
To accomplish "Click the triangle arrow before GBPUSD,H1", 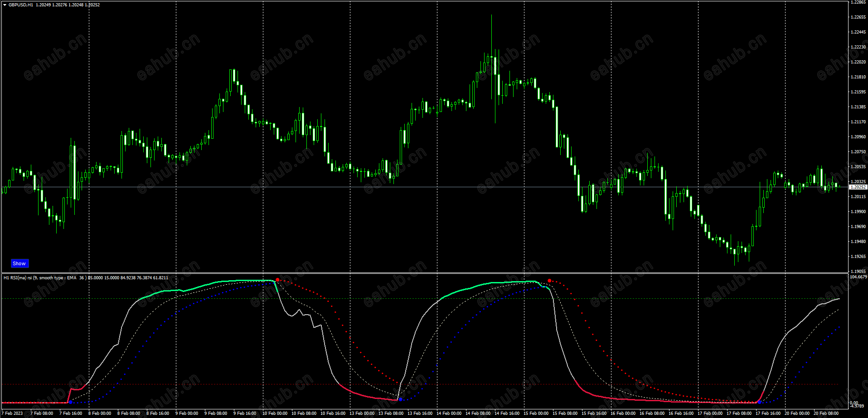I will (5, 5).
